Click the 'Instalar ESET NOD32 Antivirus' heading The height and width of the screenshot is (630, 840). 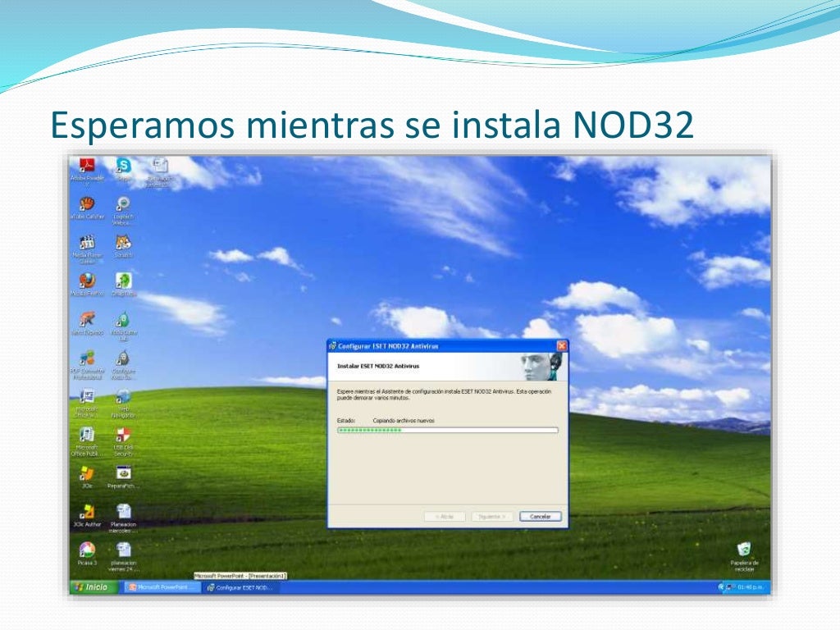point(377,366)
